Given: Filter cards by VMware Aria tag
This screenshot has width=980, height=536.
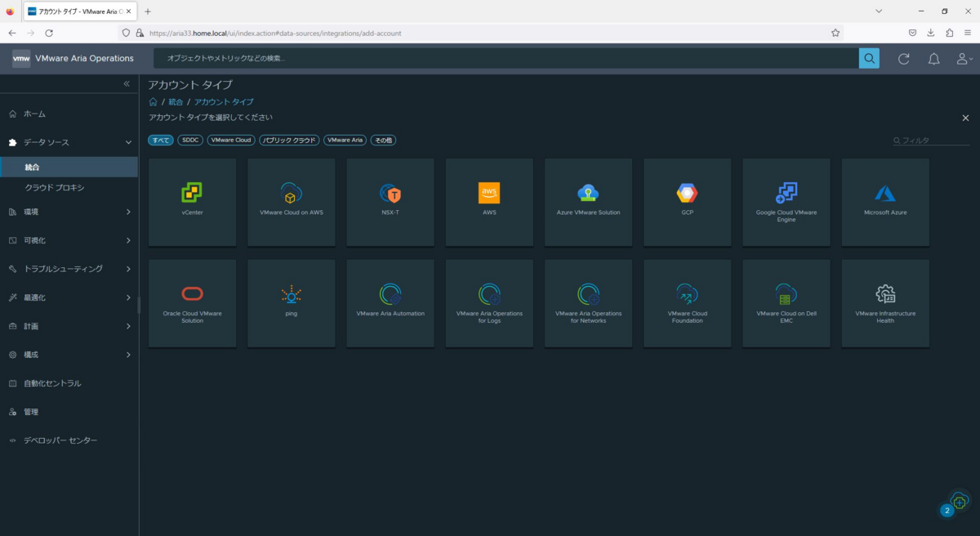Looking at the screenshot, I should [x=345, y=141].
